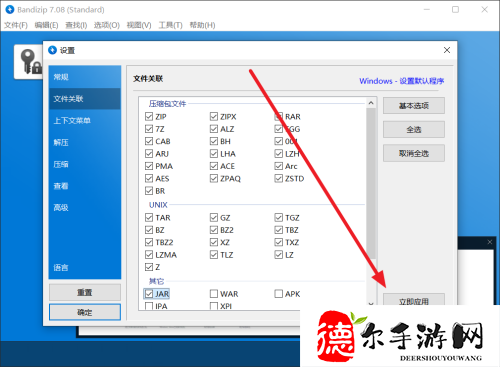Open the 查看 settings tab
Screen dimensions: 500x367
[x=85, y=186]
